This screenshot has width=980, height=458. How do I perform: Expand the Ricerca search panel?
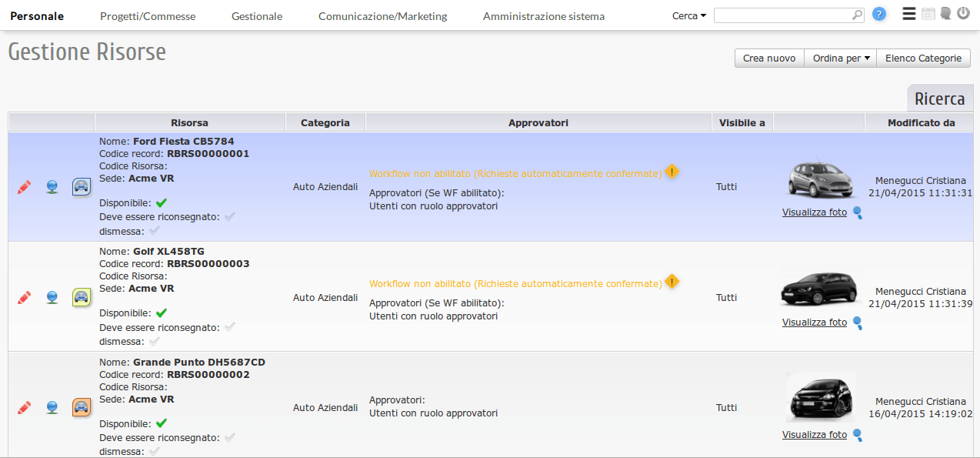[938, 99]
